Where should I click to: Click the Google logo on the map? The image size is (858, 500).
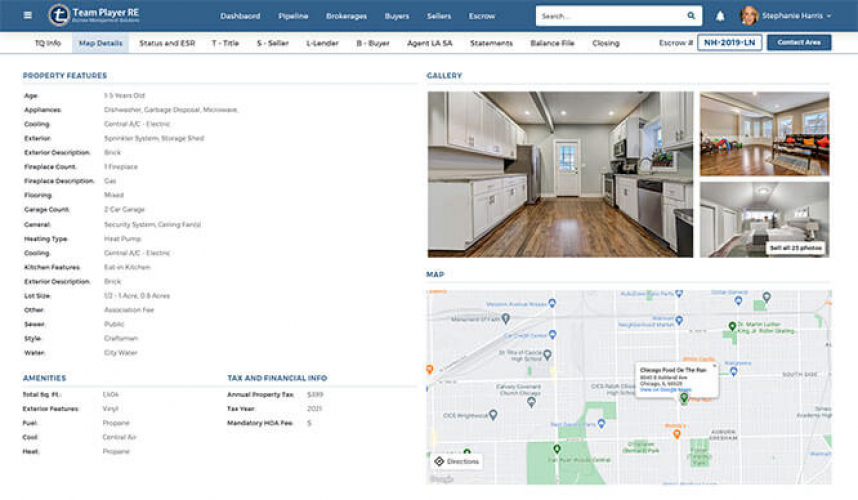tap(442, 479)
